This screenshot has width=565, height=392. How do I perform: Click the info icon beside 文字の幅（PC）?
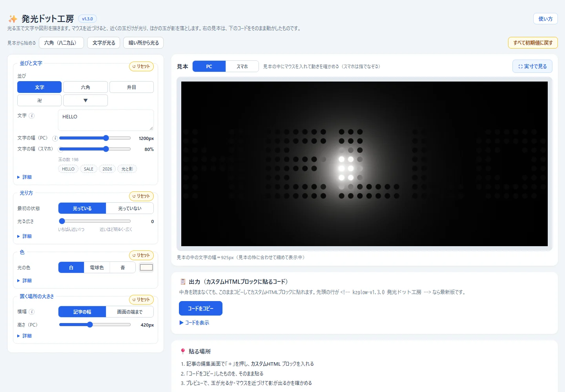(x=55, y=138)
